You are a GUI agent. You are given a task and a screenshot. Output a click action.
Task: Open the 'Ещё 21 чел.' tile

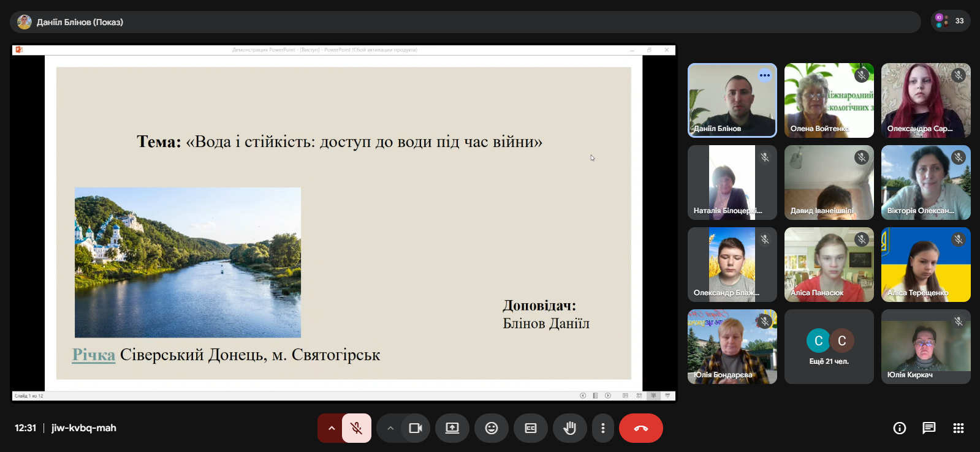click(x=829, y=347)
